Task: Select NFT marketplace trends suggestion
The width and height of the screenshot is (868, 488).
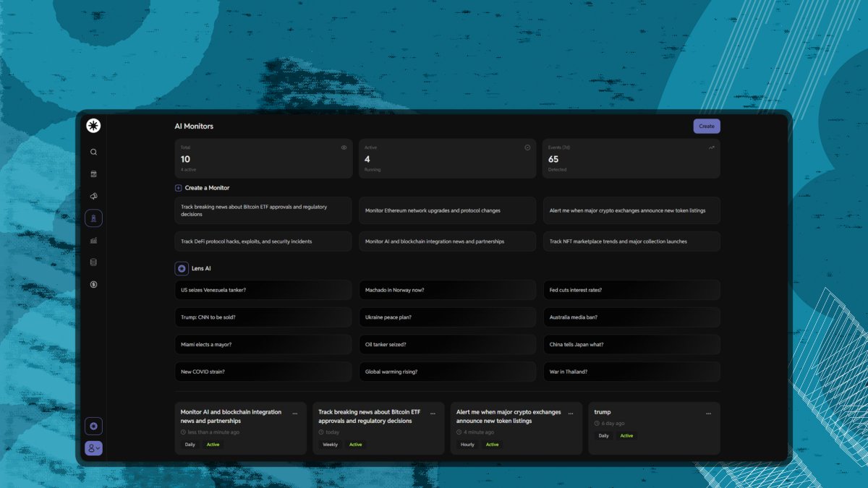Action: pyautogui.click(x=631, y=241)
